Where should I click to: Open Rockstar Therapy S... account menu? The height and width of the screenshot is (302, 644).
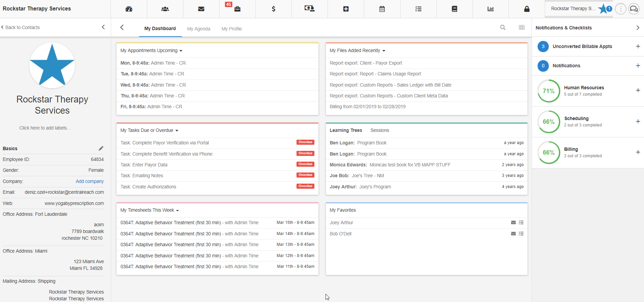(573, 8)
